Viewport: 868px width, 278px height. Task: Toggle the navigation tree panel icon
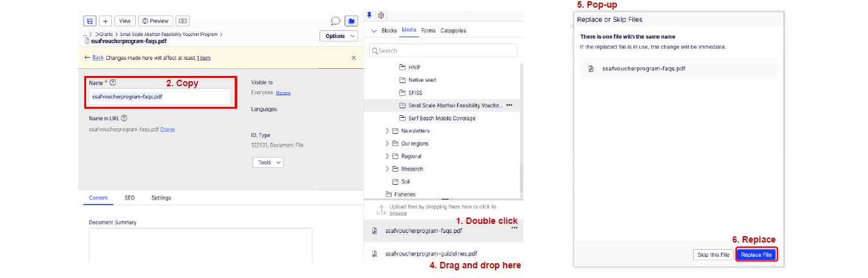pos(91,21)
